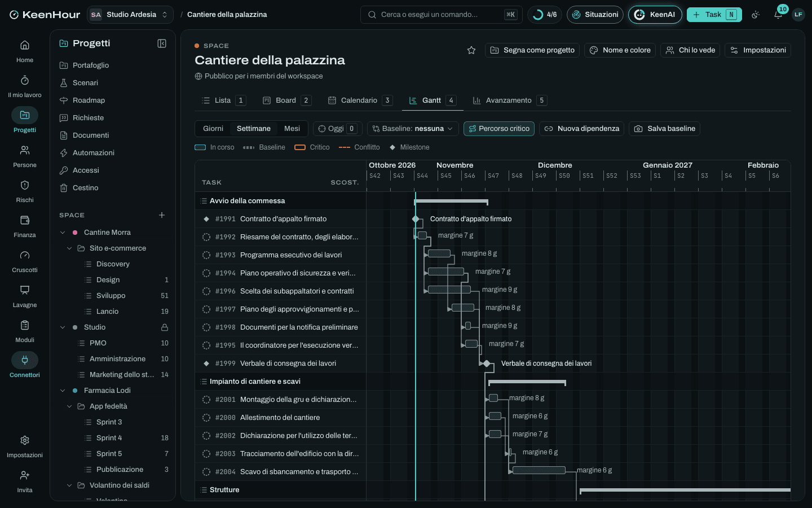Collapse the Avvio della commessa group

[204, 201]
